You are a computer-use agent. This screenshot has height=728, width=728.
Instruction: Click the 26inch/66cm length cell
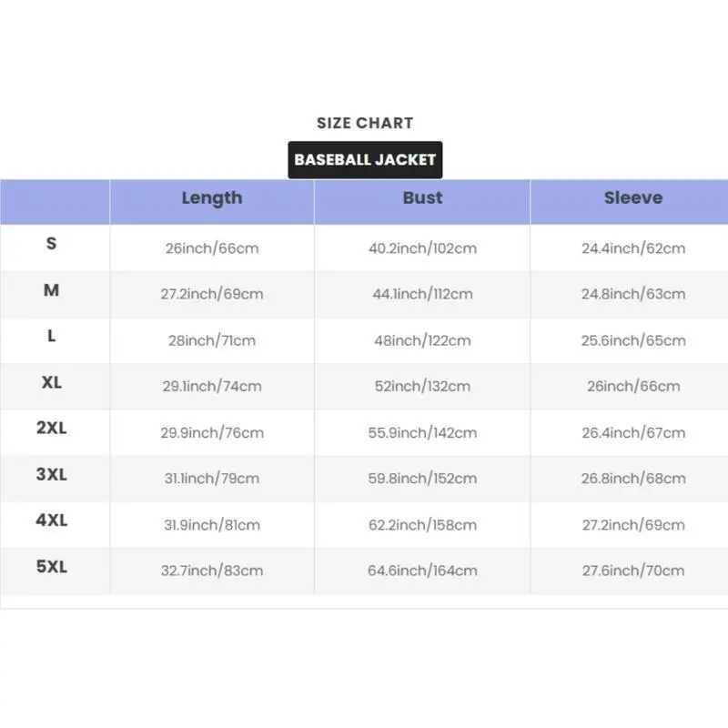point(212,248)
